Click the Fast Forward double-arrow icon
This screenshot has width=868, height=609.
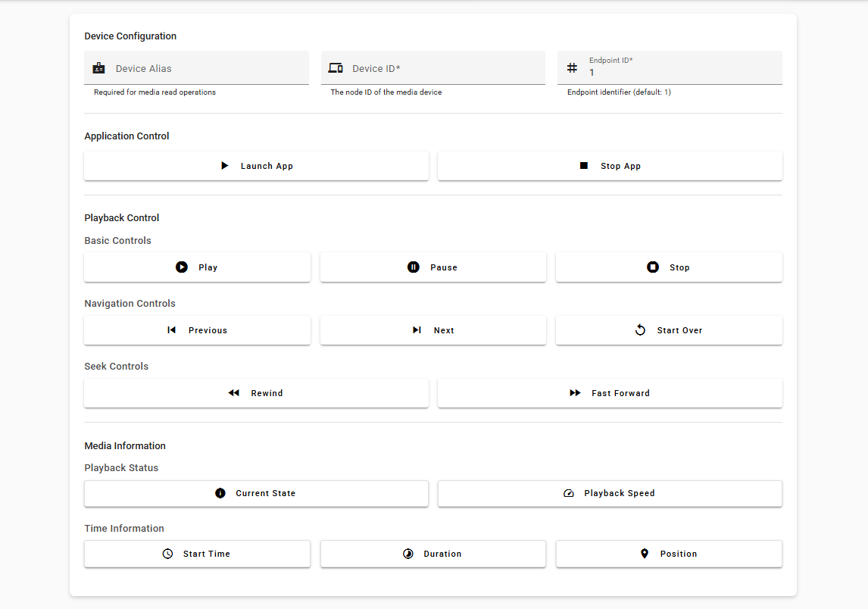576,393
